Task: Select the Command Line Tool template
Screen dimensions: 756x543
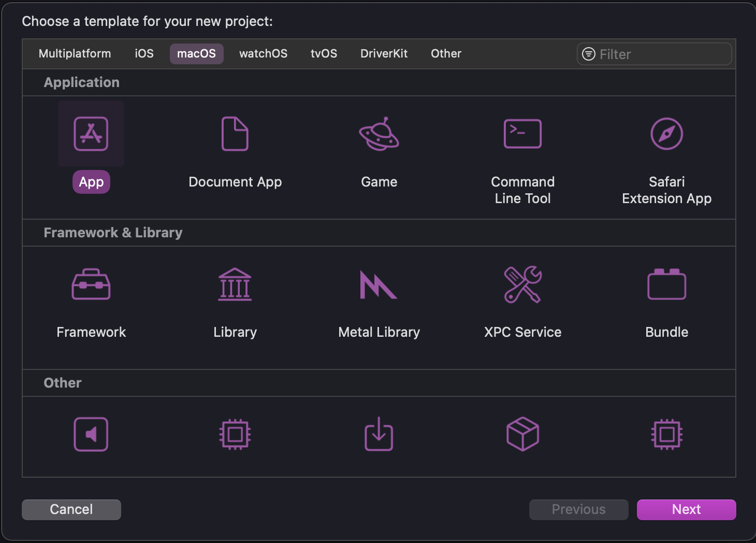Action: pyautogui.click(x=523, y=134)
